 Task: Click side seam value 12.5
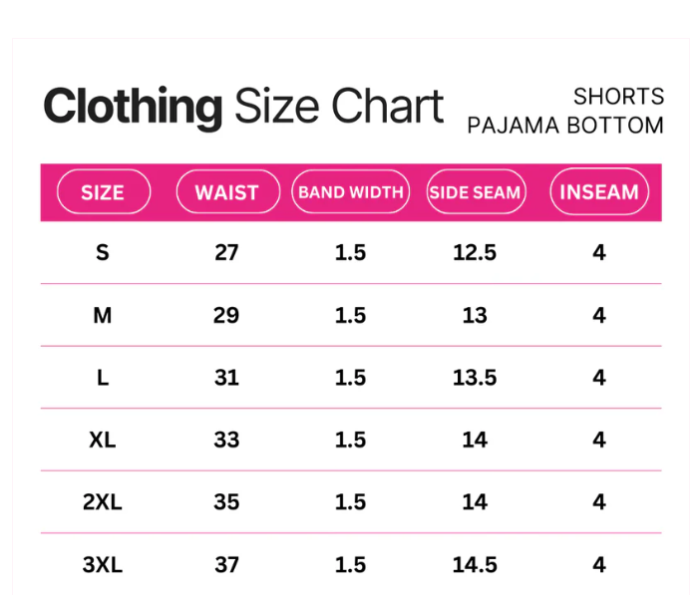(x=475, y=253)
